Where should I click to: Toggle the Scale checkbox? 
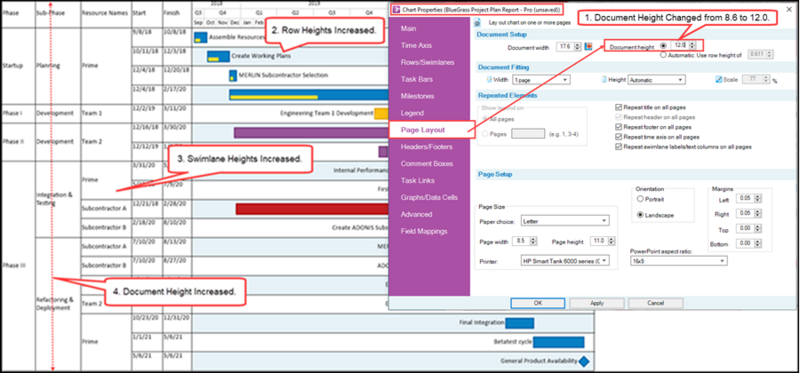point(719,80)
